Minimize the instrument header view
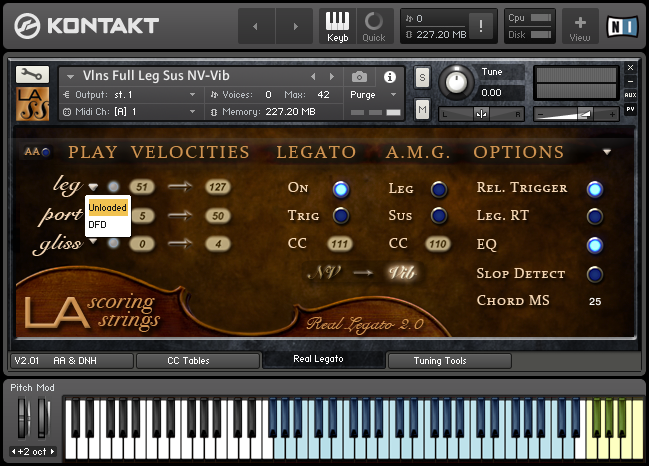649x466 pixels. (630, 82)
